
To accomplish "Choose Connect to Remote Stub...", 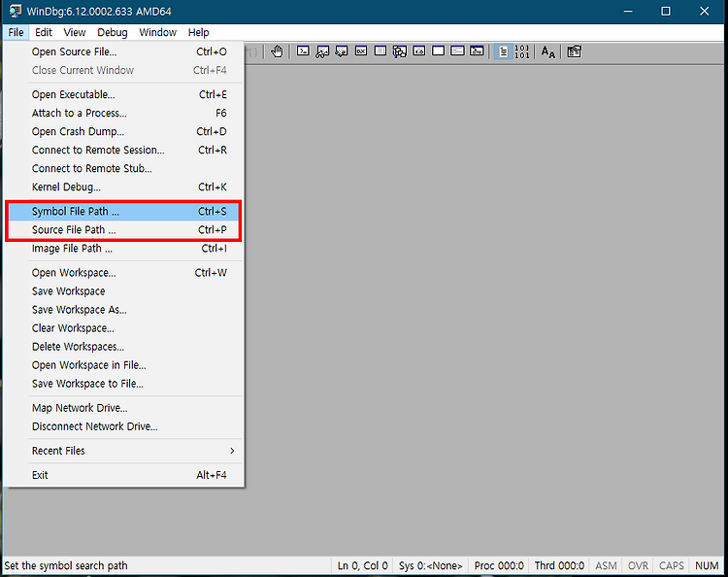I will 124,168.
